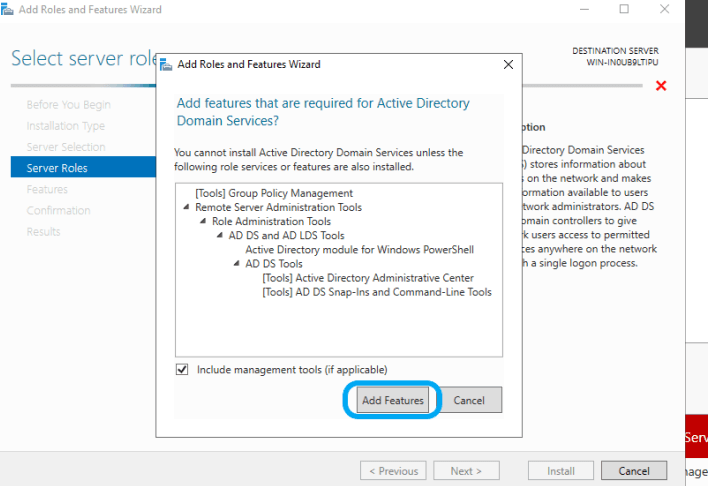Select Role Administration Tools label
This screenshot has height=486, width=708.
(x=271, y=221)
